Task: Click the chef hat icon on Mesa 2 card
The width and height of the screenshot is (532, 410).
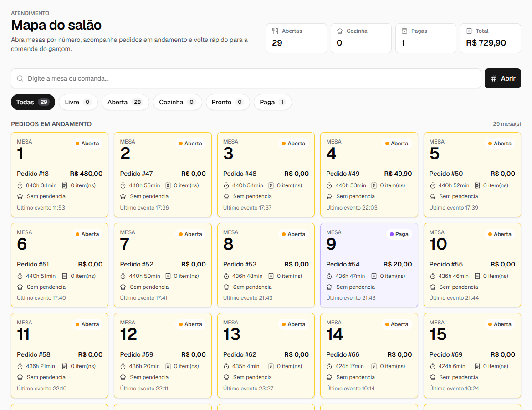Action: [x=123, y=196]
